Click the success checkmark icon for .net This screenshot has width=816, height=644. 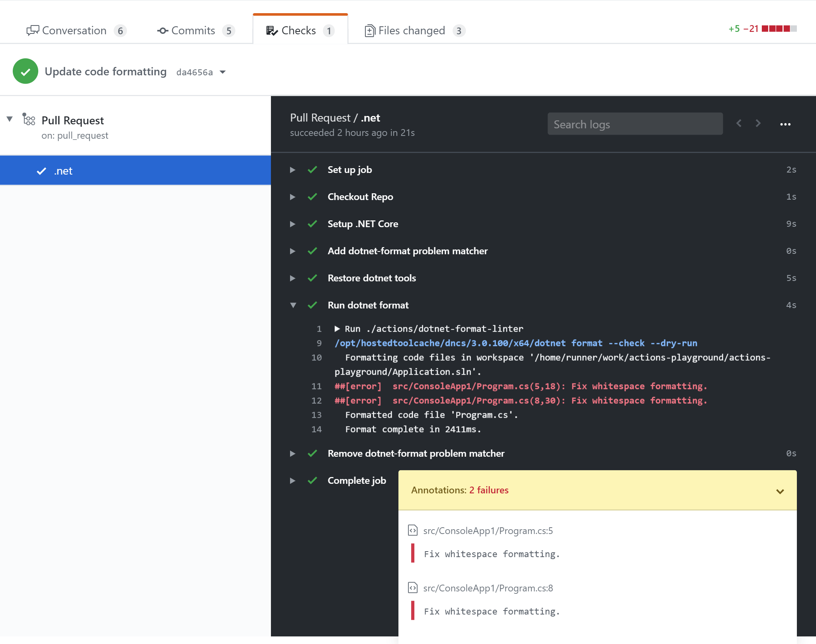pos(42,171)
